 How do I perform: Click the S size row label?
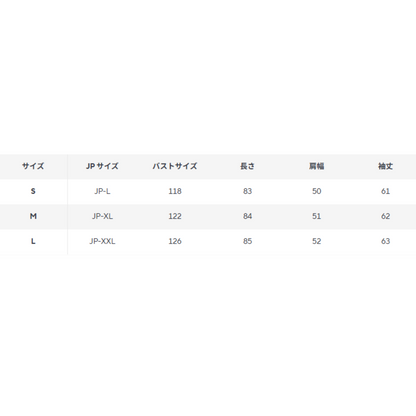33,191
